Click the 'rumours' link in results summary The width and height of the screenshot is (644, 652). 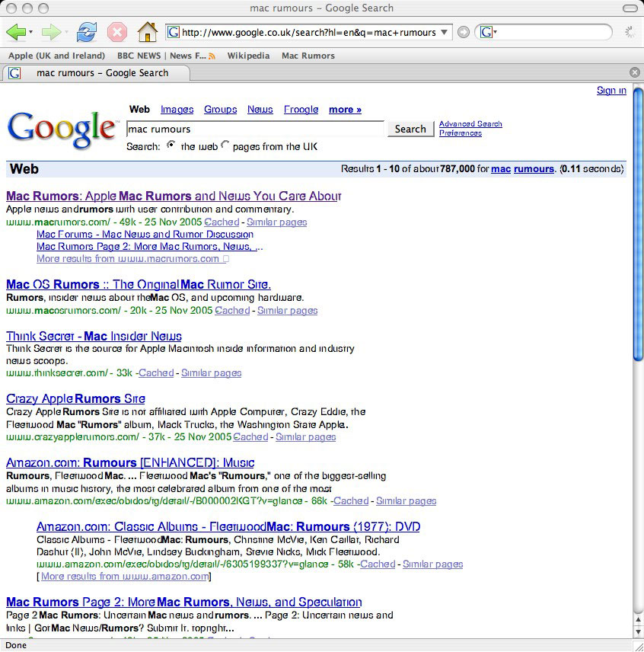pyautogui.click(x=534, y=169)
